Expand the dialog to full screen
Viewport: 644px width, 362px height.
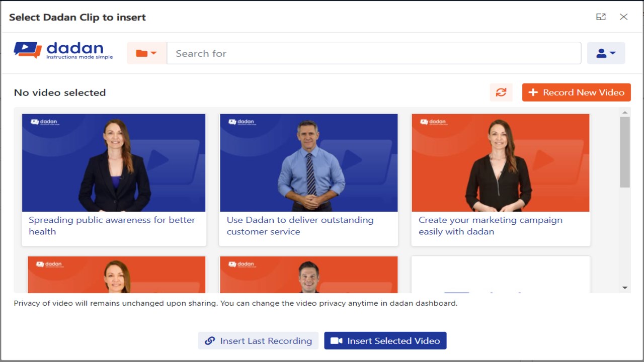tap(601, 17)
